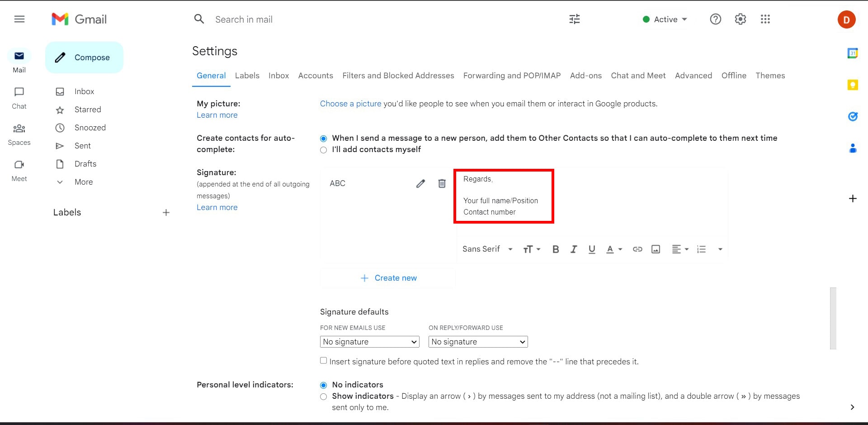Viewport: 868px width, 425px height.
Task: Switch to the Accounts settings tab
Action: pos(316,76)
